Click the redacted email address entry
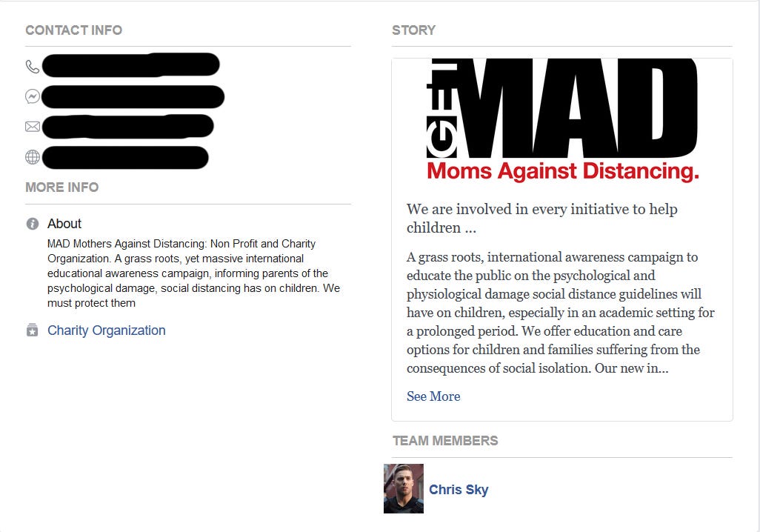The width and height of the screenshot is (760, 532). [x=128, y=127]
